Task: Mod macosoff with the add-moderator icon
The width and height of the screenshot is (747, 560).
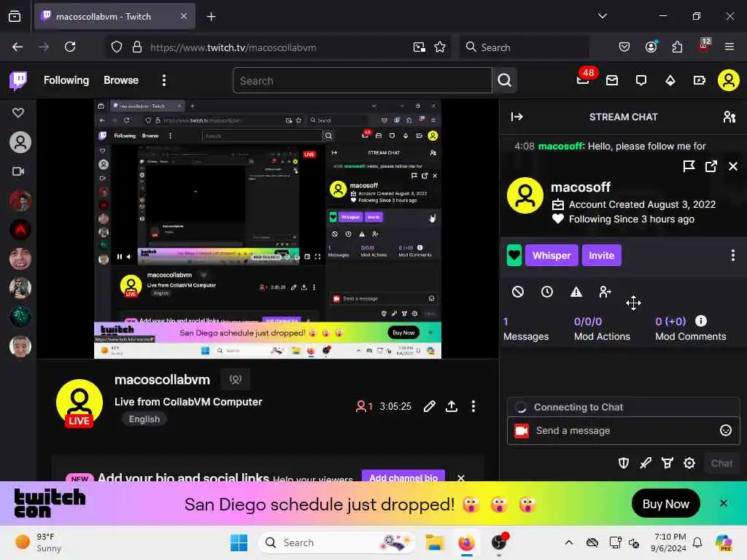Action: (x=605, y=292)
